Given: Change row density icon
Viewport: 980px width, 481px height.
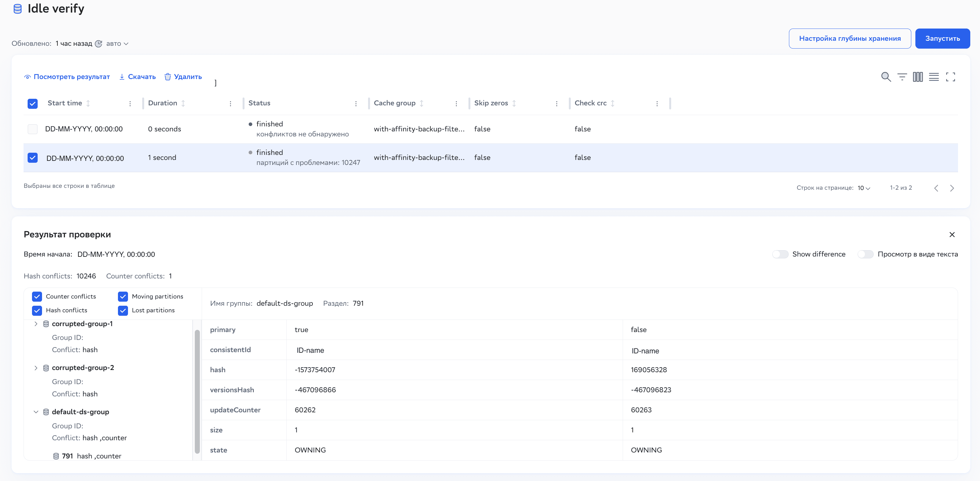Looking at the screenshot, I should coord(934,77).
